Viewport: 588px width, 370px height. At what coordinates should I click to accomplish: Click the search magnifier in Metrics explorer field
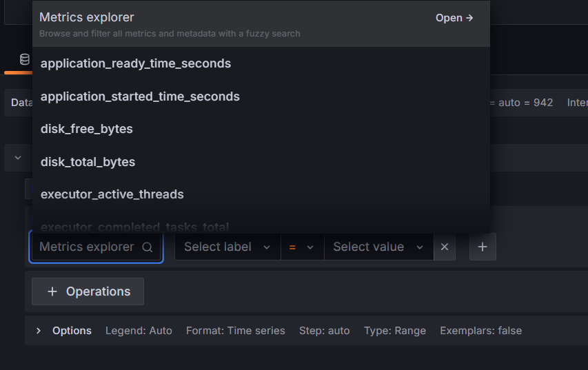tap(148, 247)
